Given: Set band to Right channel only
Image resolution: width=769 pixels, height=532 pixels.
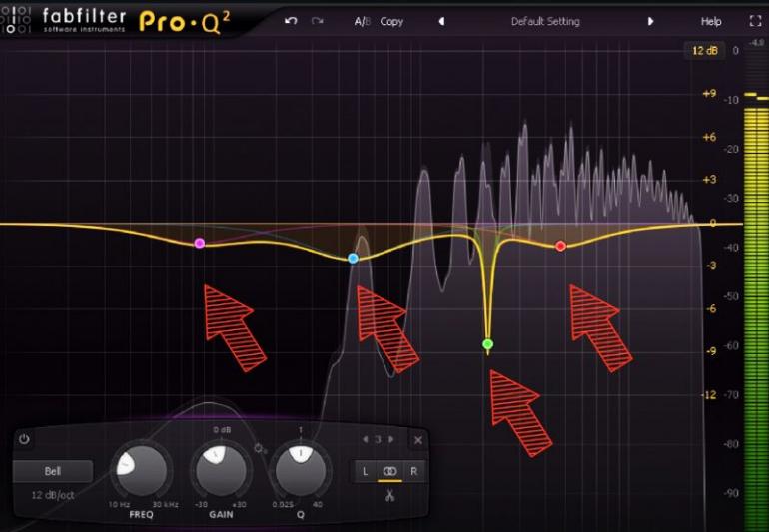Looking at the screenshot, I should click(413, 472).
